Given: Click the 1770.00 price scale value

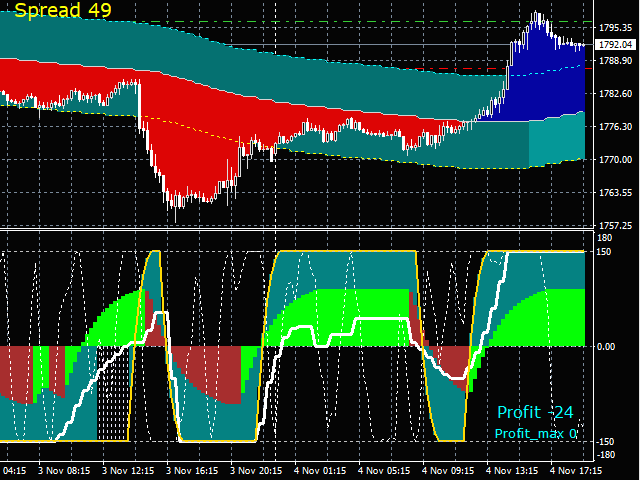Looking at the screenshot, I should coord(616,160).
